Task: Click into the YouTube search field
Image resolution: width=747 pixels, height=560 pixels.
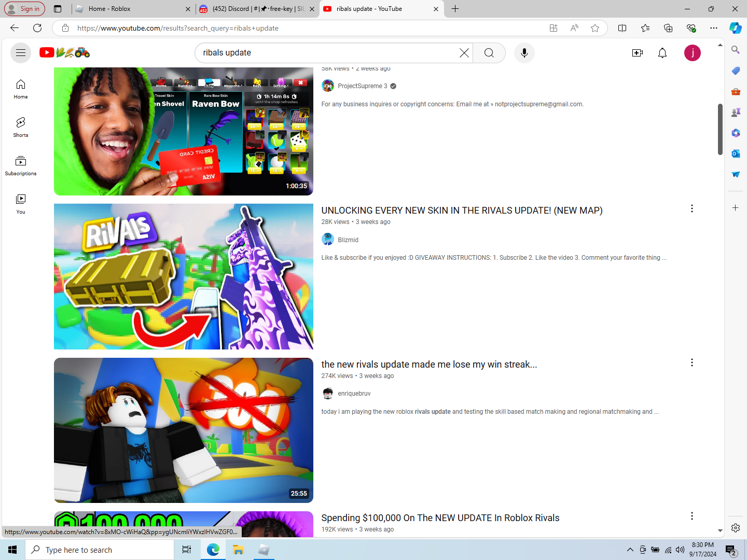Action: tap(327, 53)
